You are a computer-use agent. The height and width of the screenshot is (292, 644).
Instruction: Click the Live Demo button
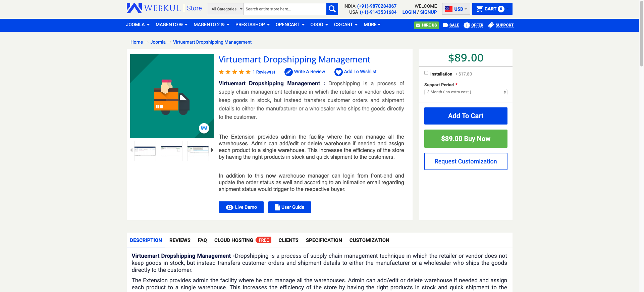pos(241,207)
